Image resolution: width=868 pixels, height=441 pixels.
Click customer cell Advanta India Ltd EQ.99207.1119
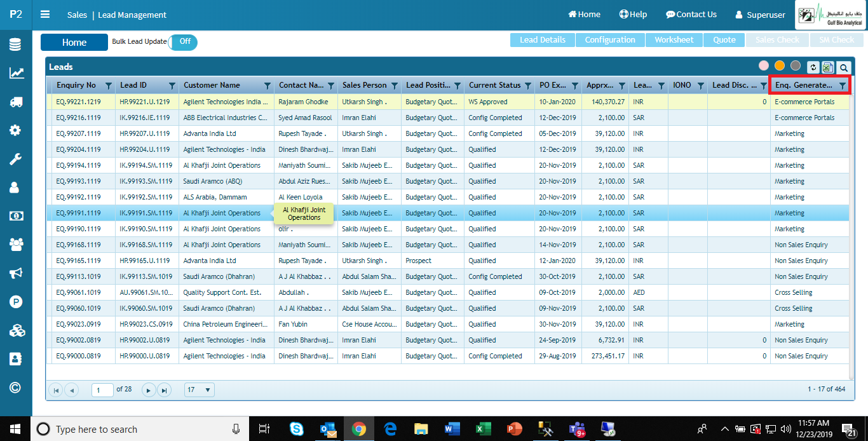[226, 133]
